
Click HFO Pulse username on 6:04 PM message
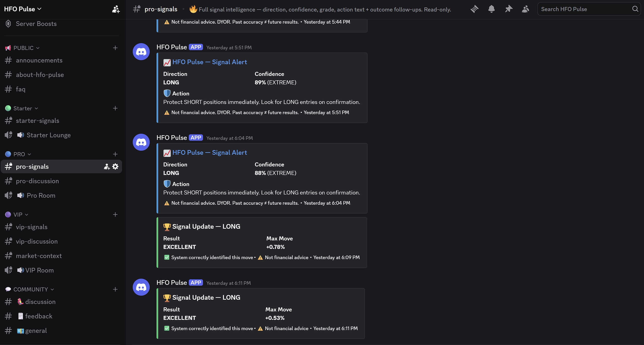[x=172, y=138]
